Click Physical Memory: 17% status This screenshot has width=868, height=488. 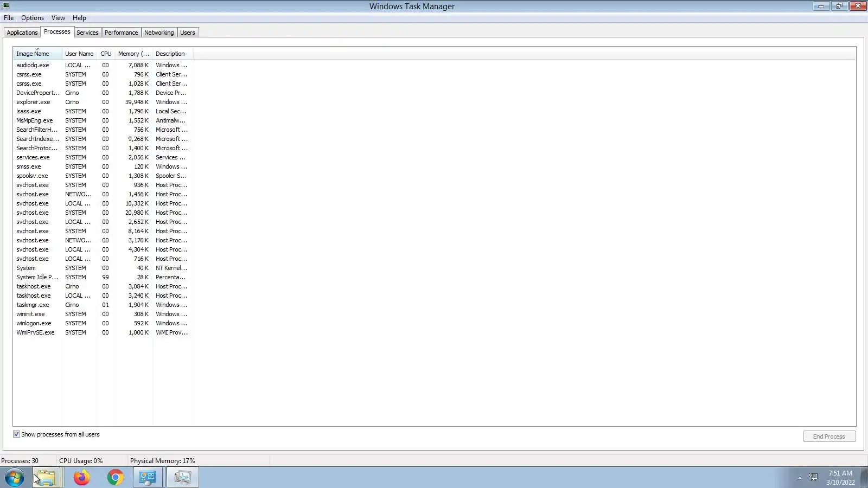pos(162,461)
